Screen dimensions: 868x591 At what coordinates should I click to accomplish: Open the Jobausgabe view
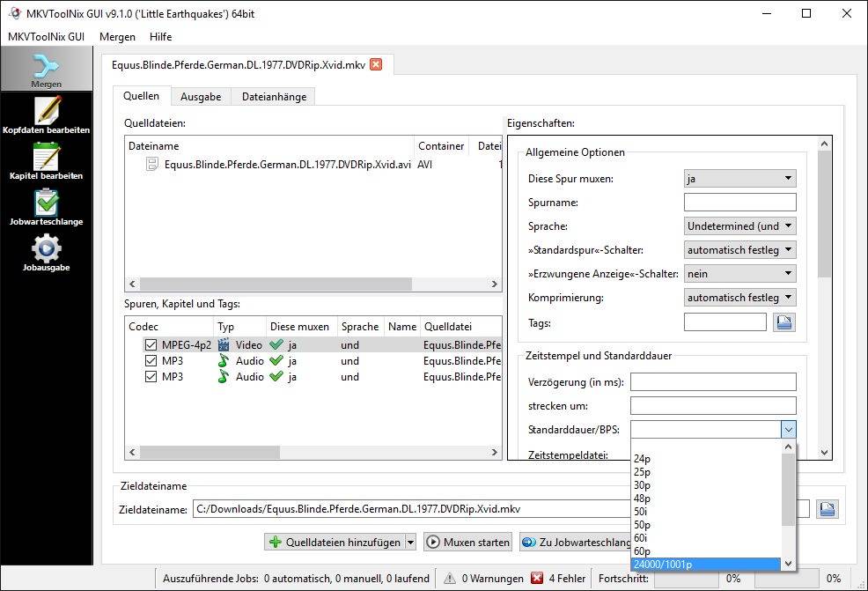[46, 252]
